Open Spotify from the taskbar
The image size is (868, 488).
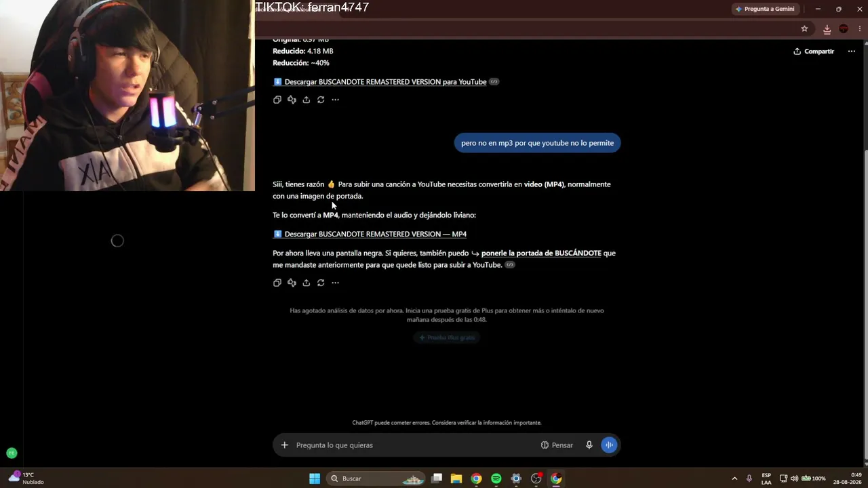(x=496, y=479)
